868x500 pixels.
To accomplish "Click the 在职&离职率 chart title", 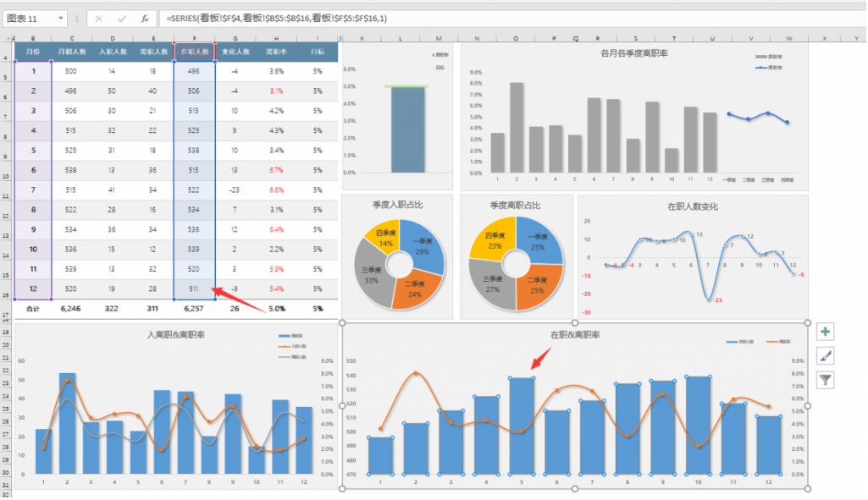I will (575, 336).
